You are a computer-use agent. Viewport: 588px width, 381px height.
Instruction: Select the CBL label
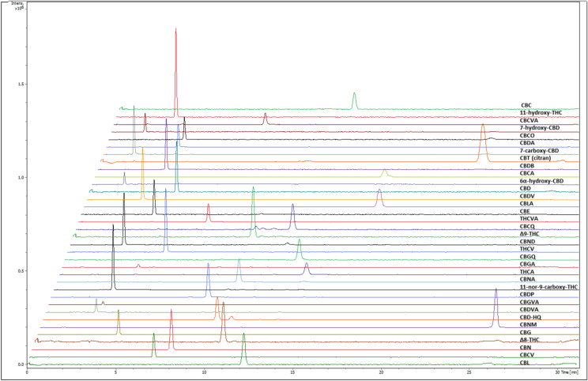click(x=525, y=363)
